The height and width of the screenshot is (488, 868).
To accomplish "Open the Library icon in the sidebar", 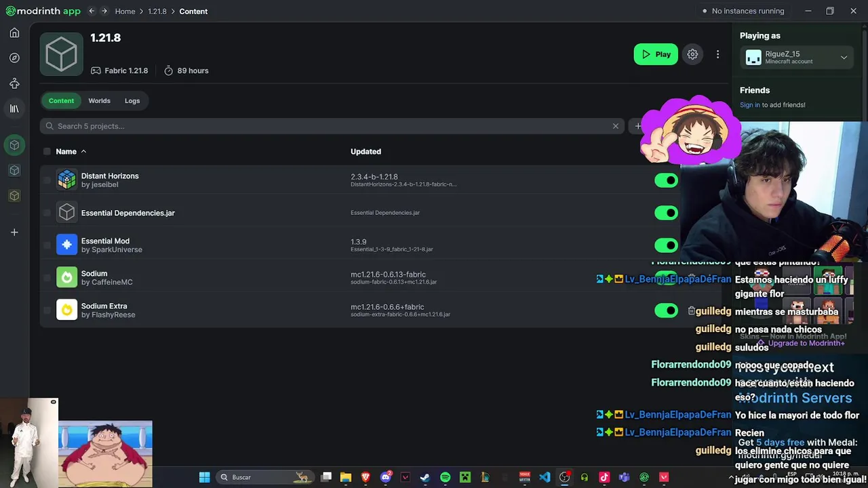I will click(14, 108).
